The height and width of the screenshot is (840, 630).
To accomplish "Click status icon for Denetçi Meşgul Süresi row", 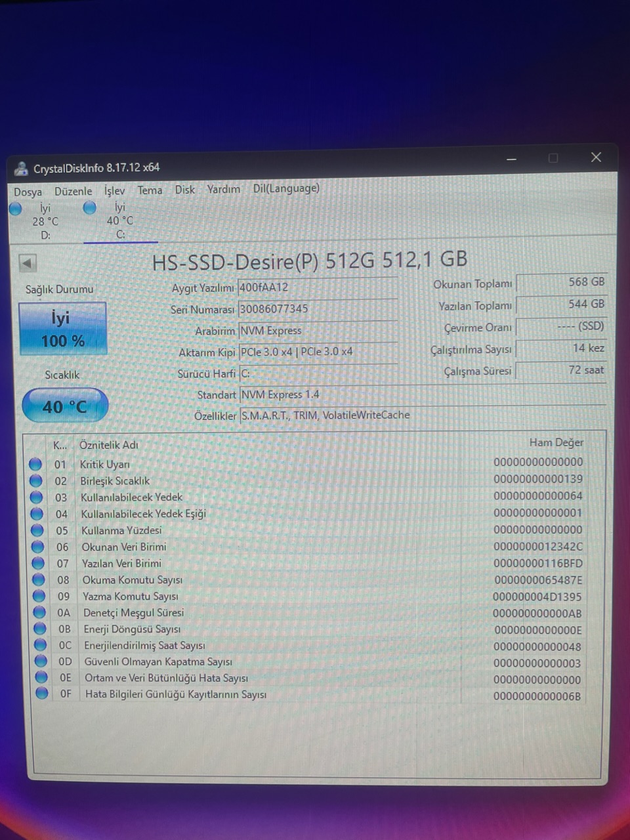I will point(39,612).
